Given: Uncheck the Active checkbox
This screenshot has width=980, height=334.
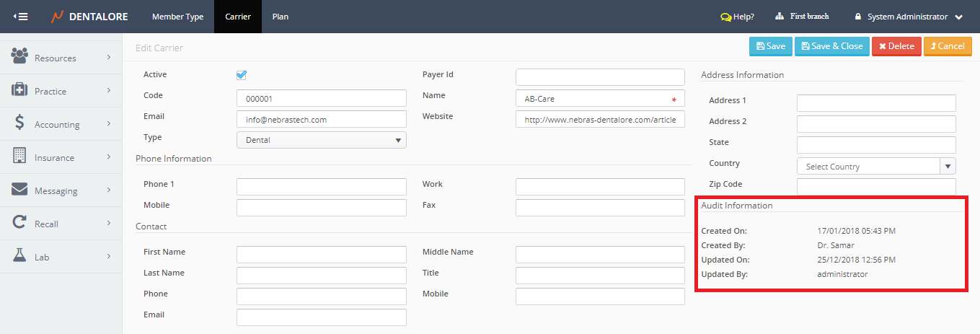Looking at the screenshot, I should (242, 75).
